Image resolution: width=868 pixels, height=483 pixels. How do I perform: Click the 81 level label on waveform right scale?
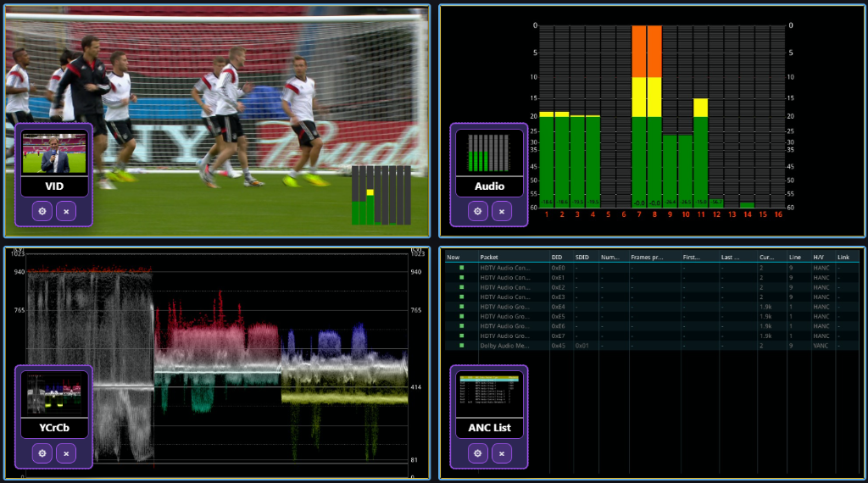click(x=415, y=460)
